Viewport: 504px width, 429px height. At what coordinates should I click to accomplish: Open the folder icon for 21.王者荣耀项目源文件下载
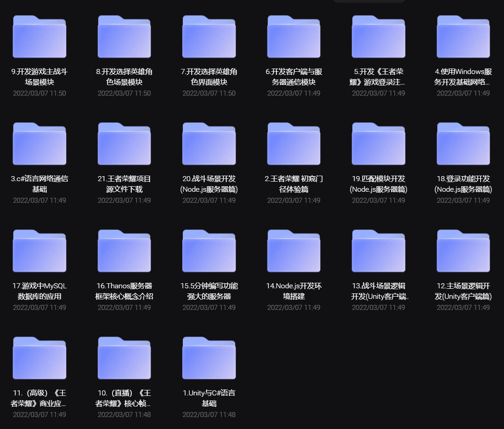coord(124,144)
